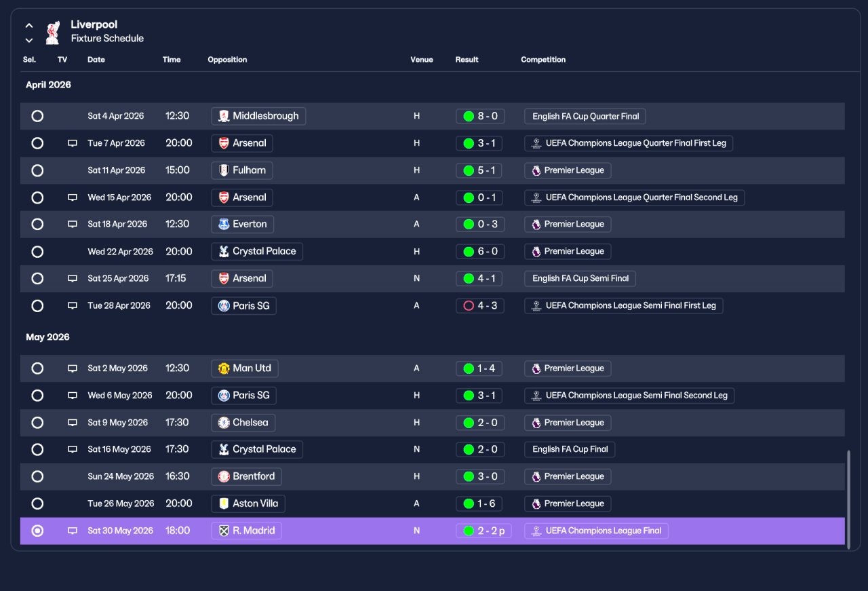
Task: Select radio button for Sat 4 Apr fixture
Action: coord(37,116)
